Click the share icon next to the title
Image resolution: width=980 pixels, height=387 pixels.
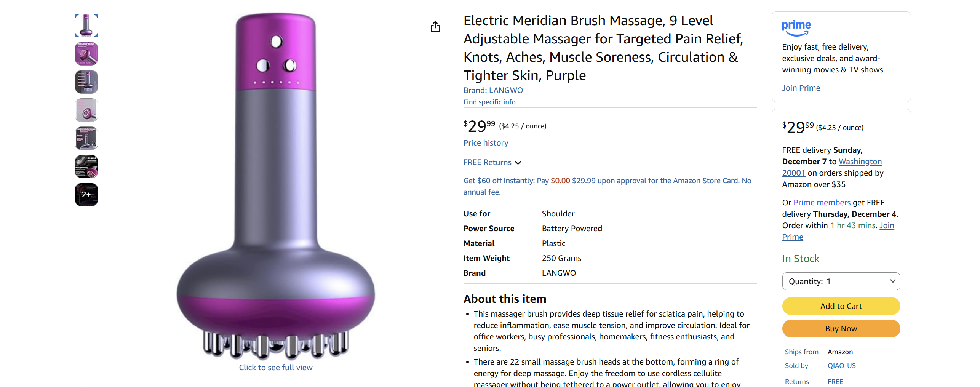(x=435, y=27)
